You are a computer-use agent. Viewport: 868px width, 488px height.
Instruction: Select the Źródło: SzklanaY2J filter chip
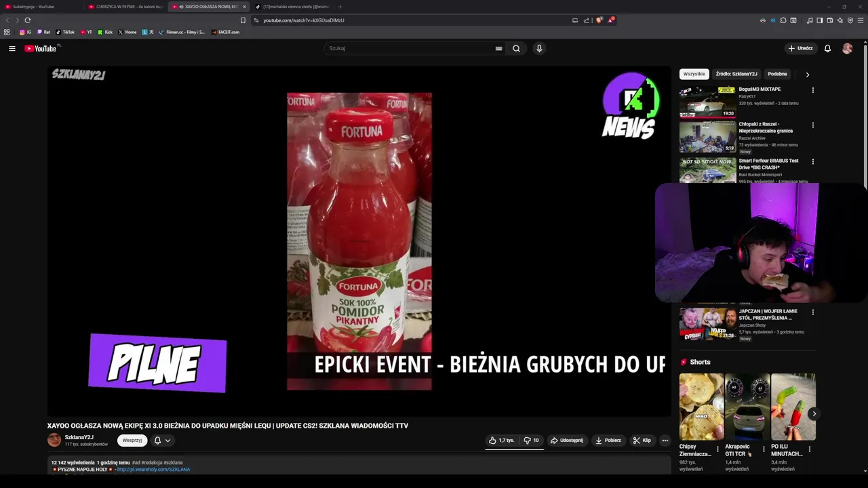[x=736, y=74]
